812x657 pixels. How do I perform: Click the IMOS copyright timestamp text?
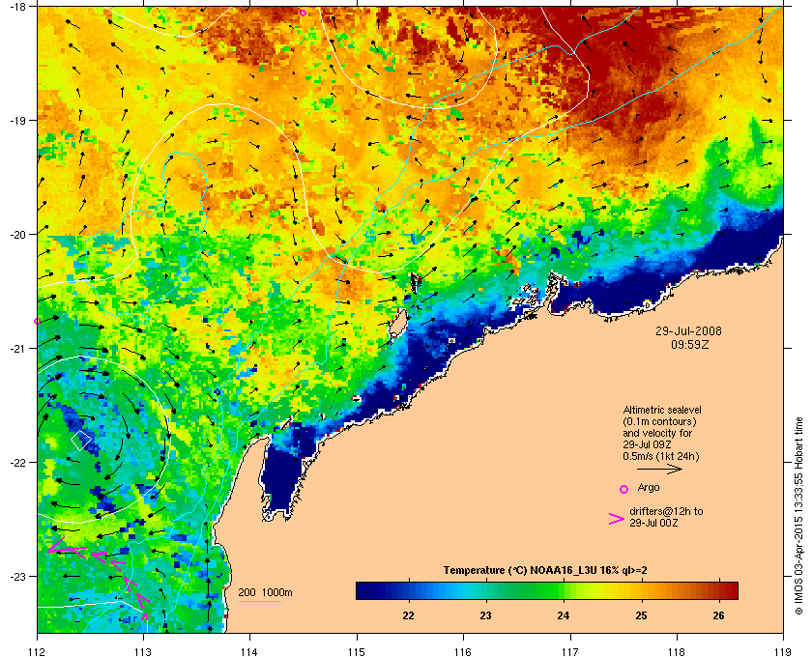click(798, 516)
